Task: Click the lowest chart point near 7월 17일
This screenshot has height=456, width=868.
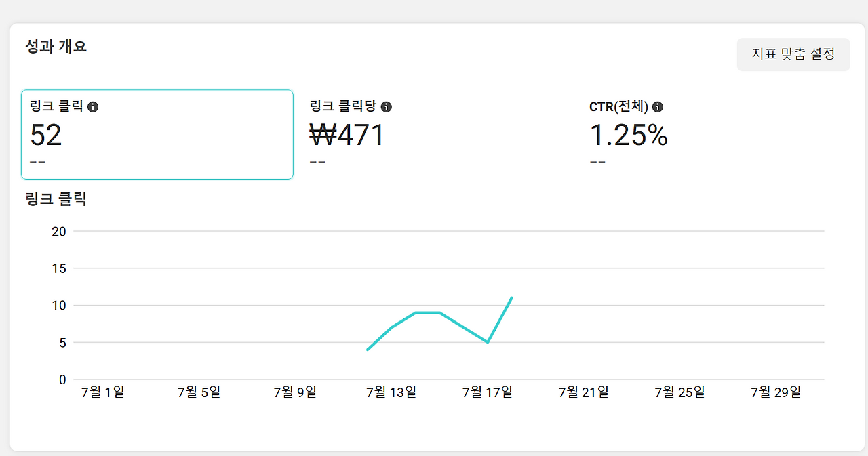Action: point(487,342)
